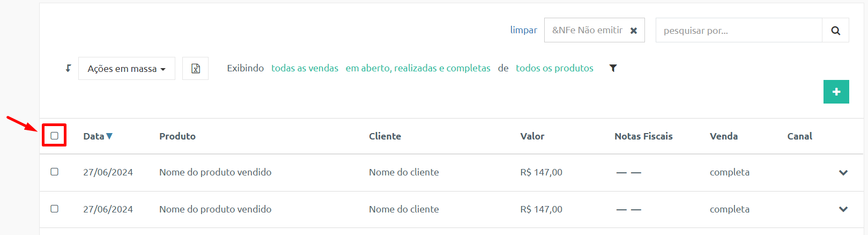The width and height of the screenshot is (868, 235).
Task: Check the second sale row checkbox
Action: pos(54,209)
